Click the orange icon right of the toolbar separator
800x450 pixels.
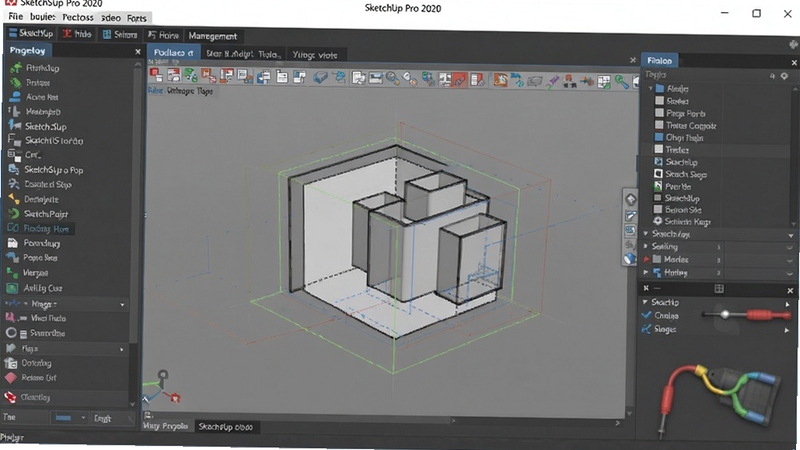501,80
